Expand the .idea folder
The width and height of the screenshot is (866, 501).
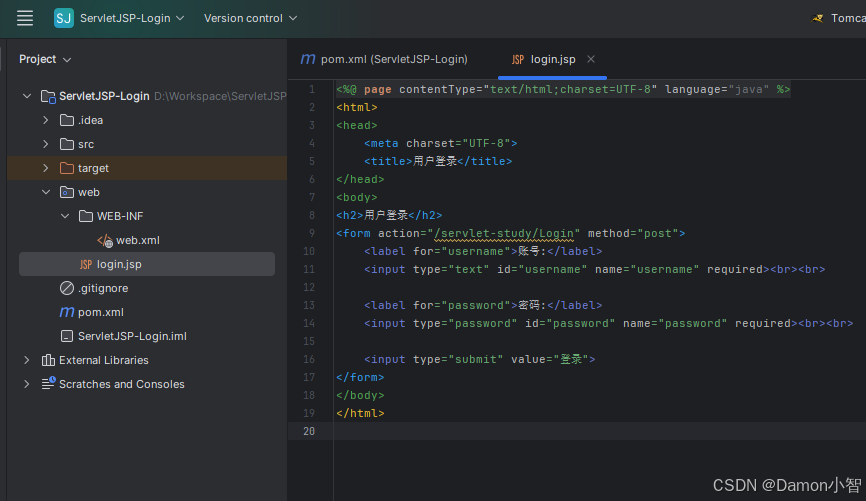coord(46,120)
